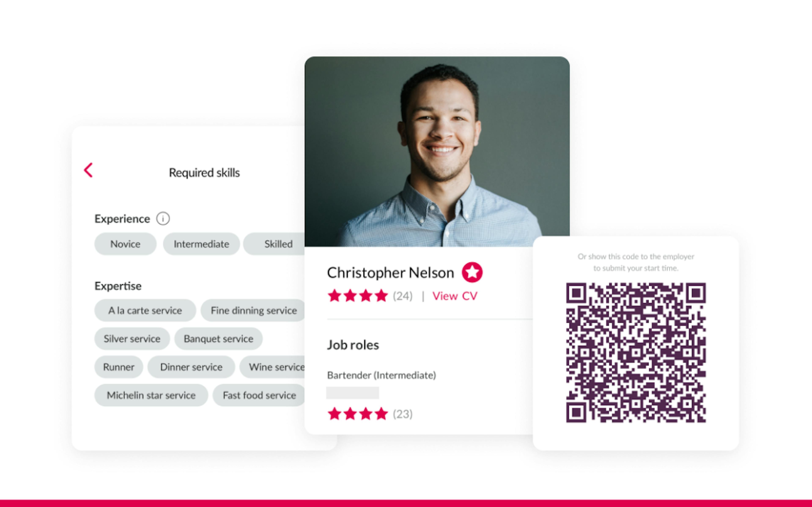Screen dimensions: 812x507
Task: Toggle the Runner expertise chip
Action: (x=118, y=367)
